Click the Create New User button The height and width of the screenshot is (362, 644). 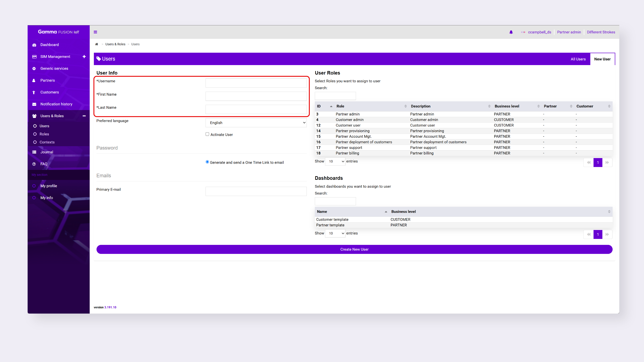coord(354,249)
